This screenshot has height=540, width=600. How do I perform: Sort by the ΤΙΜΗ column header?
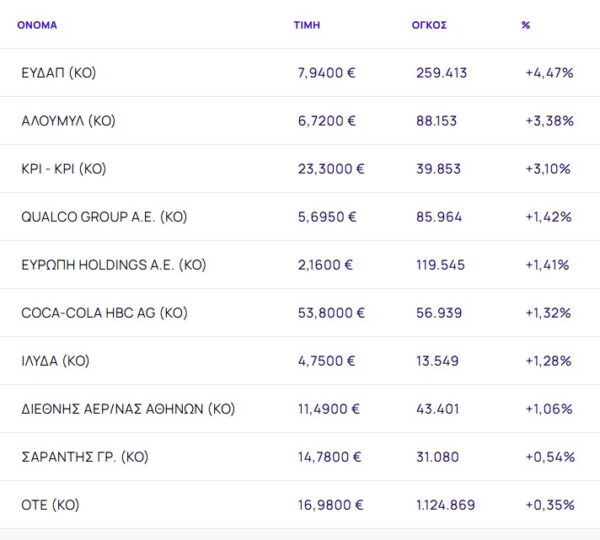(x=307, y=25)
